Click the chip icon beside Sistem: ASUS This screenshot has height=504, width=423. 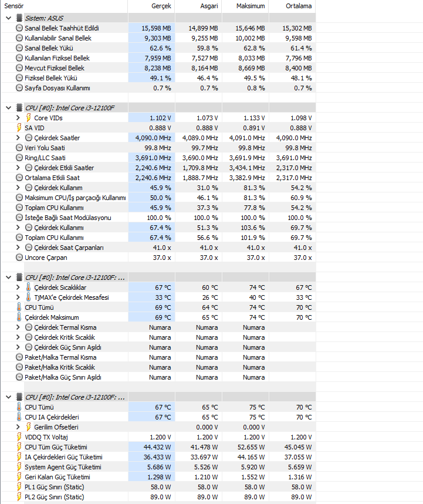[19, 18]
